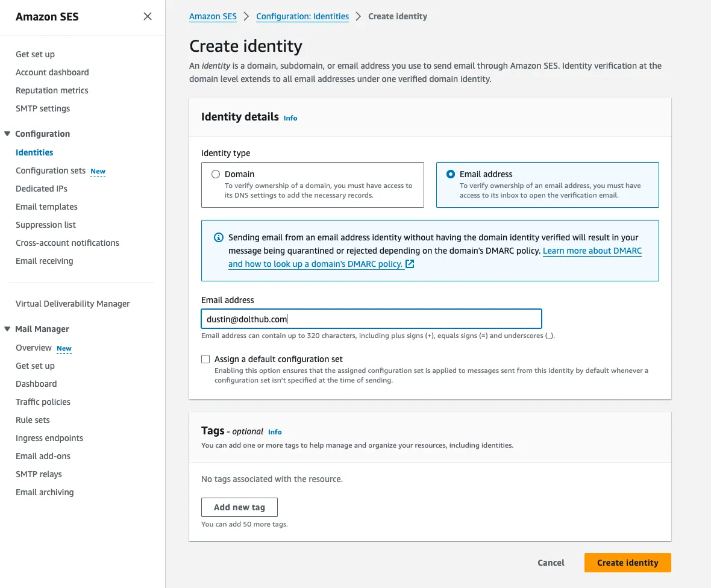
Task: Open Info help beside Identity details heading
Action: (290, 118)
